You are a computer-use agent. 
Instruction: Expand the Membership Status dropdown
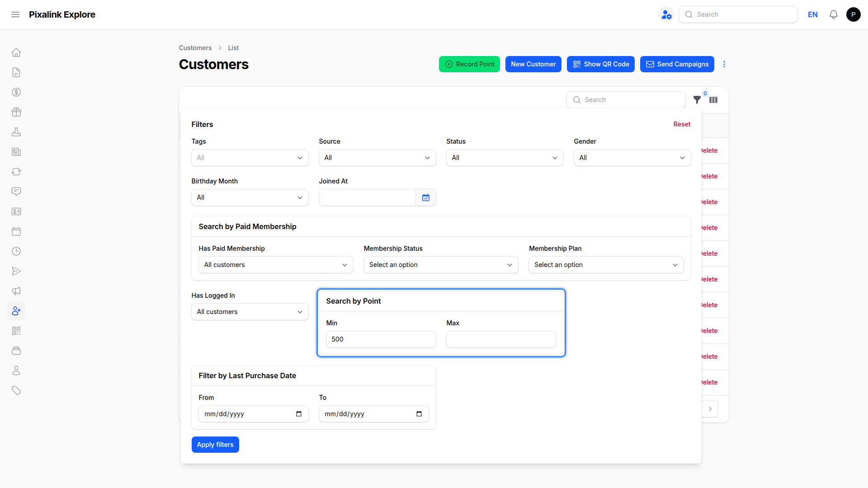click(441, 265)
